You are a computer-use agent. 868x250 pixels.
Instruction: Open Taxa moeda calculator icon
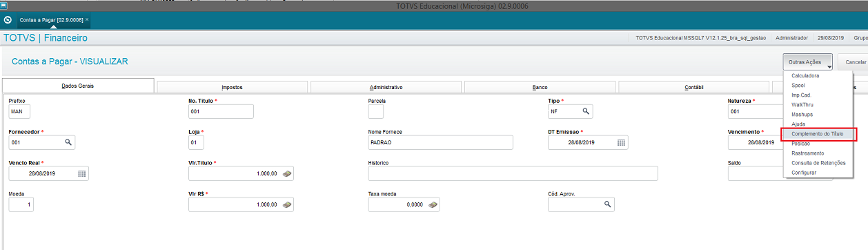(432, 204)
